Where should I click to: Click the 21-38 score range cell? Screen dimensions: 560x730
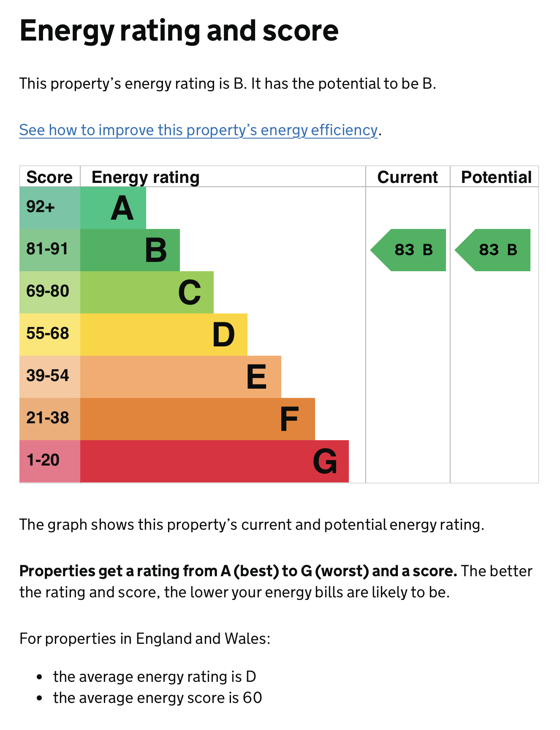(x=50, y=419)
